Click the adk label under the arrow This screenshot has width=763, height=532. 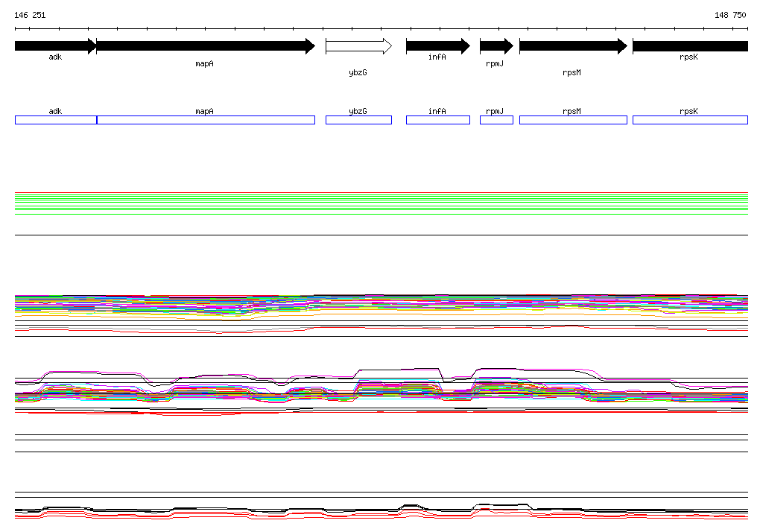tap(55, 57)
